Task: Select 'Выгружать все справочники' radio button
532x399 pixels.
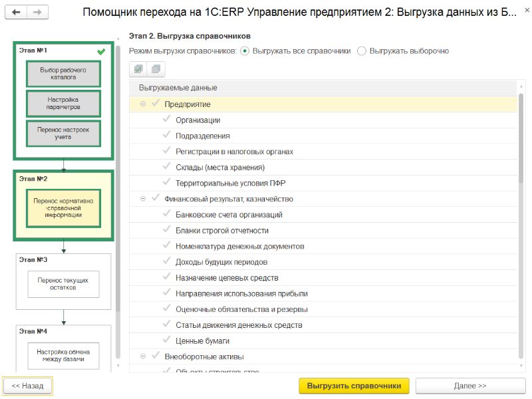Action: [245, 51]
